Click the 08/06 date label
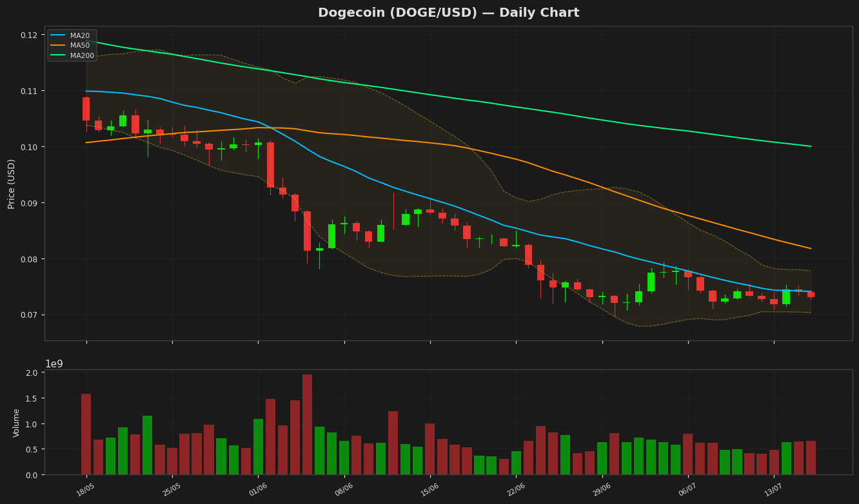 click(x=344, y=490)
